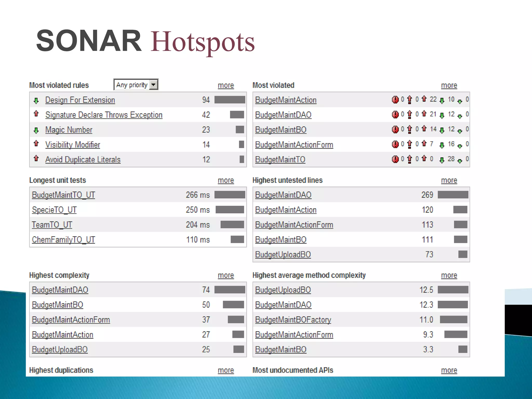Screen dimensions: 532x399
Task: Click the trend arrow beside Design For Extension
Action: coord(36,101)
